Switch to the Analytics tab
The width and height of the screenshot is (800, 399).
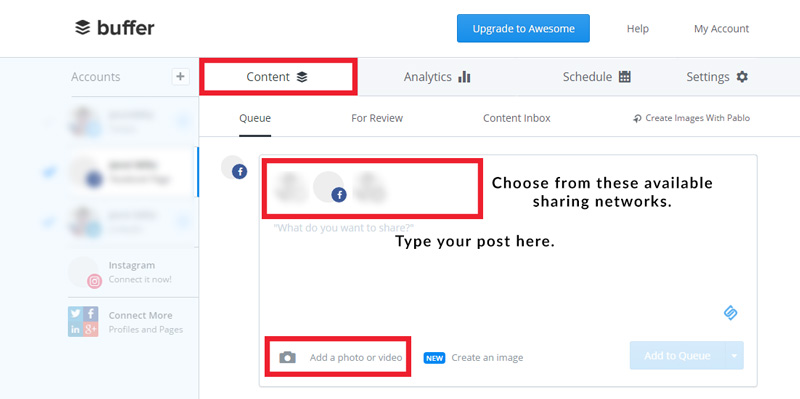click(437, 77)
